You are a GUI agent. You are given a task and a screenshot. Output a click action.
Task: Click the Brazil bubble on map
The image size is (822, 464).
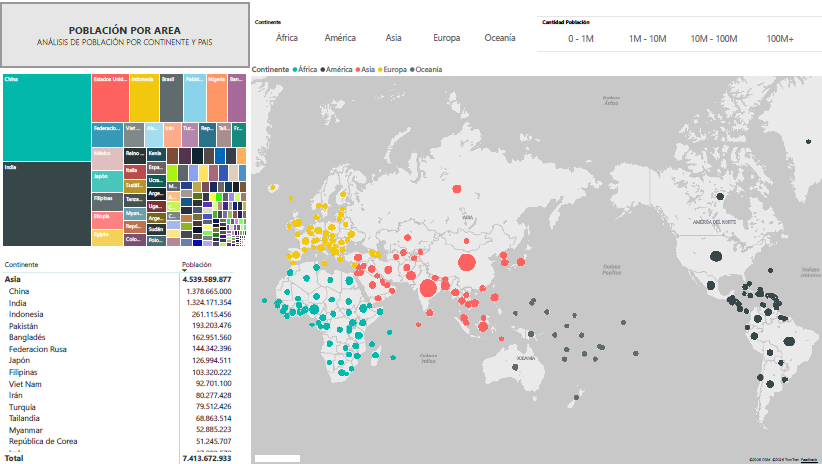(x=789, y=341)
